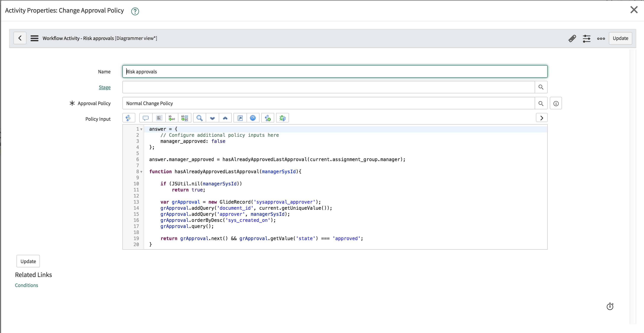644x333 pixels.
Task: Open the script editor help icon
Action: 253,118
